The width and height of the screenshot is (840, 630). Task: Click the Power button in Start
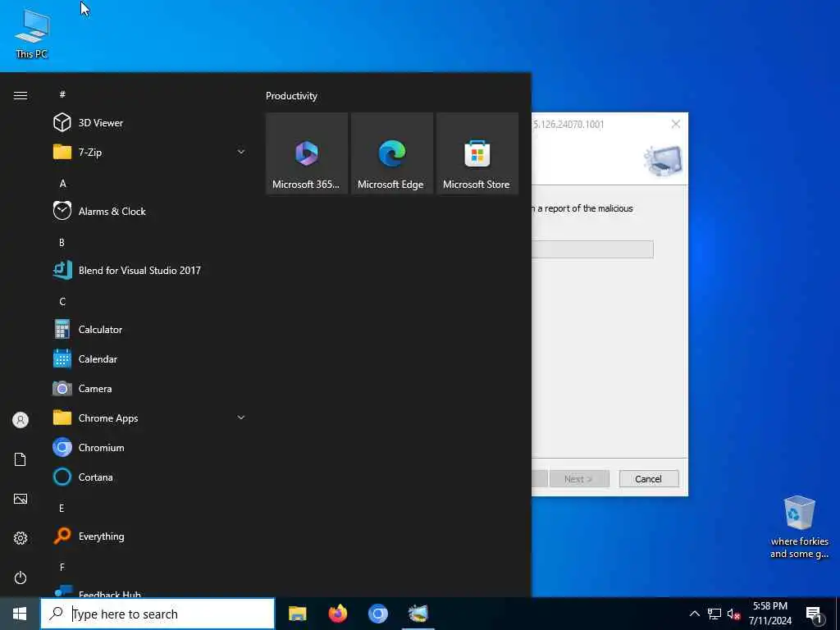click(x=21, y=577)
